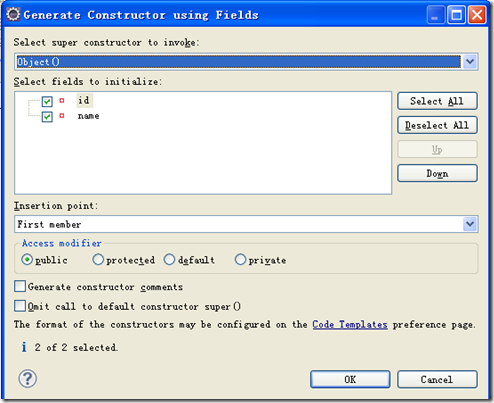Viewport: 494px width, 403px height.
Task: Uncheck the id field checkbox
Action: (47, 101)
